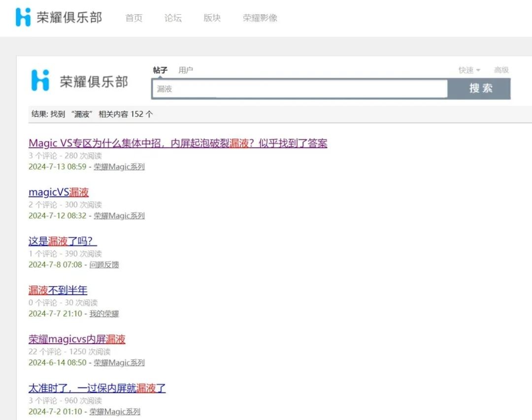The width and height of the screenshot is (532, 420).
Task: Open the 论坛 navigation item
Action: coord(173,18)
